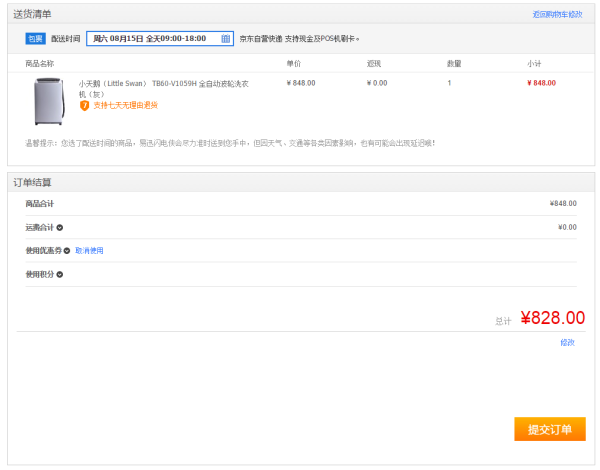Open the 小天鹅 Little Swan product title
Screen dimensions: 600x470
coord(164,89)
